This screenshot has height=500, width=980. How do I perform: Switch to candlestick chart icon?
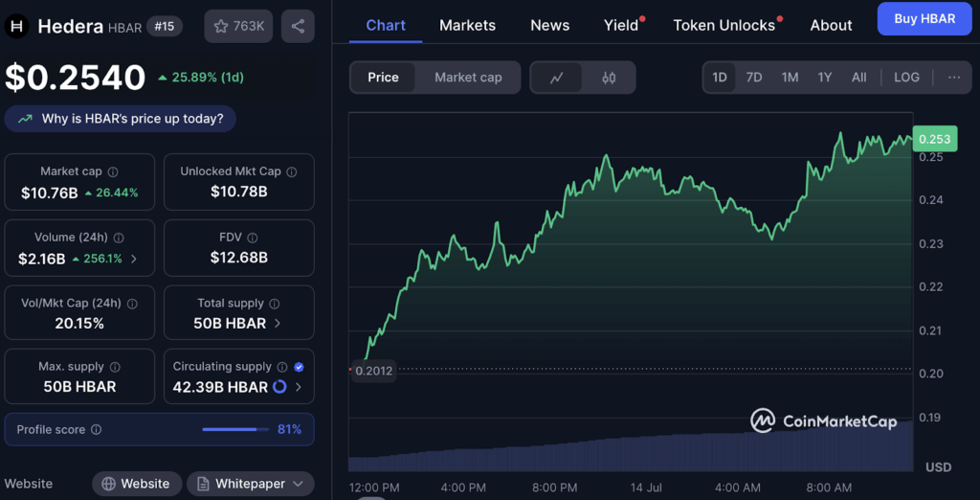click(609, 78)
